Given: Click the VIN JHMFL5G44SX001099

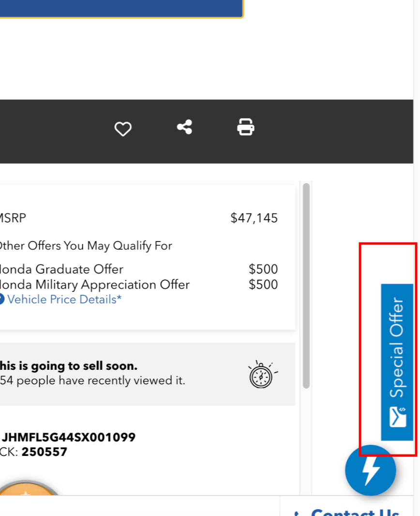Looking at the screenshot, I should click(69, 438).
